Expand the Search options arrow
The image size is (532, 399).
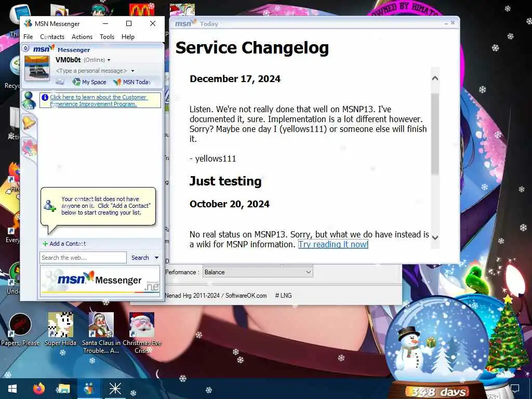pos(157,258)
